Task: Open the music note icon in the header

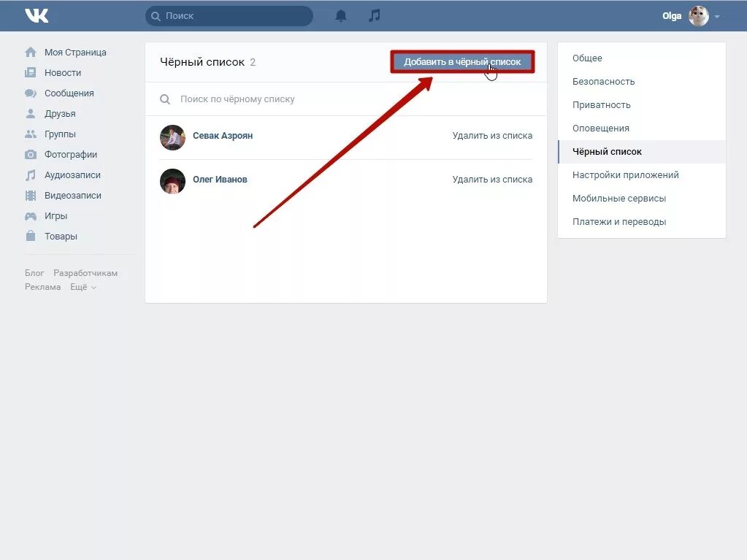Action: [375, 16]
